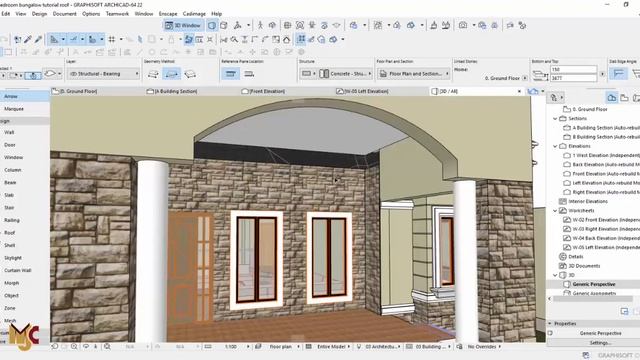640x360 pixels.
Task: Choose the Window tool in toolbox
Action: [24, 157]
